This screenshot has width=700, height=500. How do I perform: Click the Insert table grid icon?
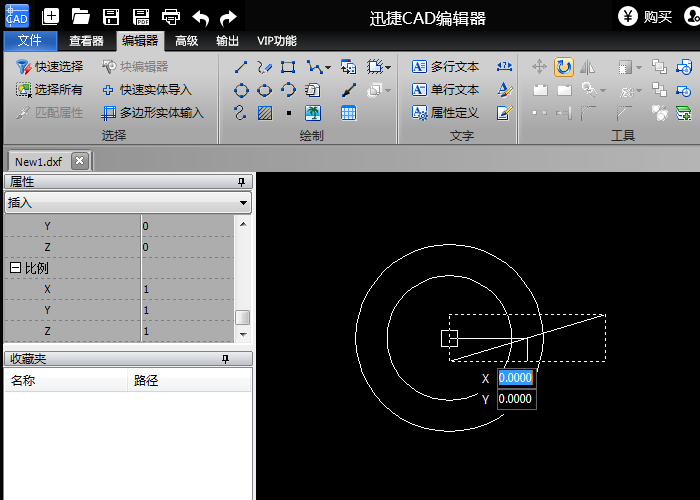(x=348, y=113)
